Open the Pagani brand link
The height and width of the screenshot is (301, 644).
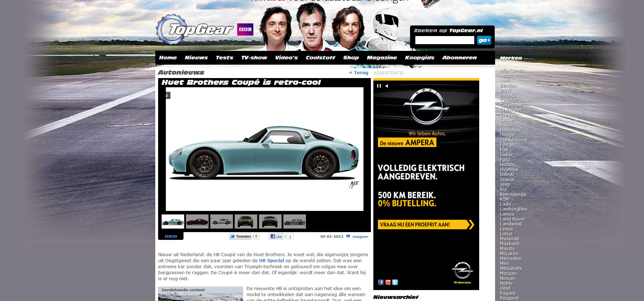click(507, 293)
